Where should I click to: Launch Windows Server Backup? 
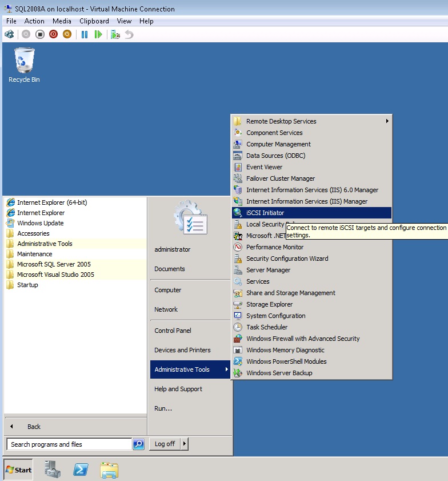coord(311,373)
